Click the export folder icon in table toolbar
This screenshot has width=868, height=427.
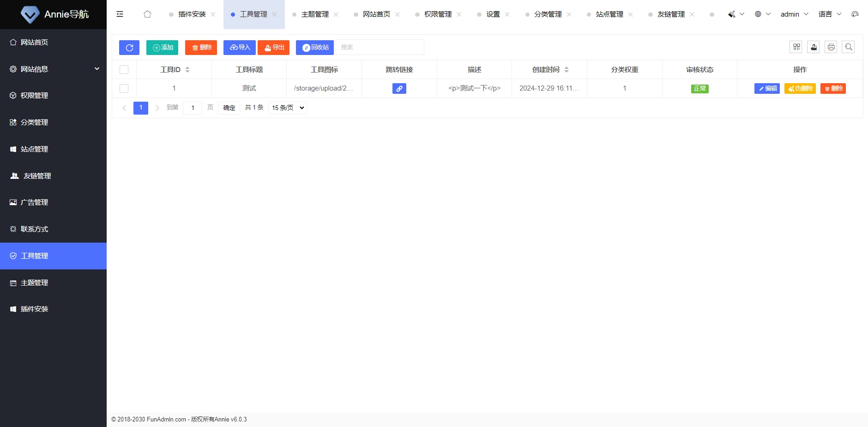(813, 47)
